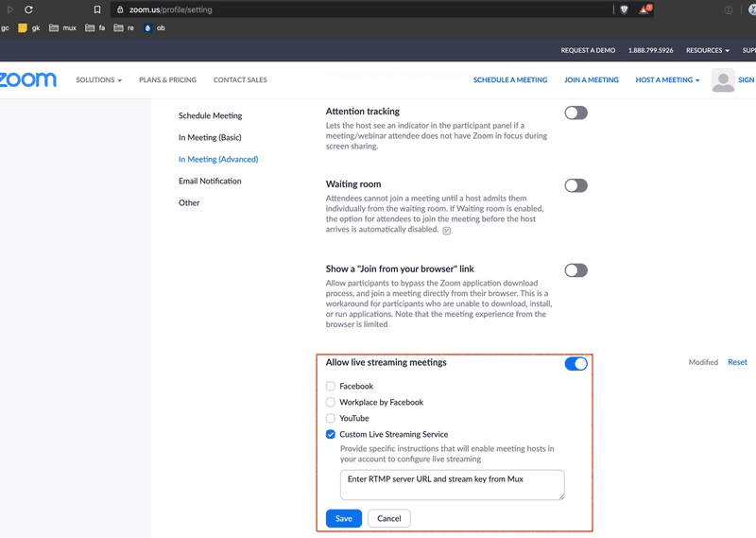Cancel the live streaming changes
Screen dimensions: 756x538
(x=389, y=519)
